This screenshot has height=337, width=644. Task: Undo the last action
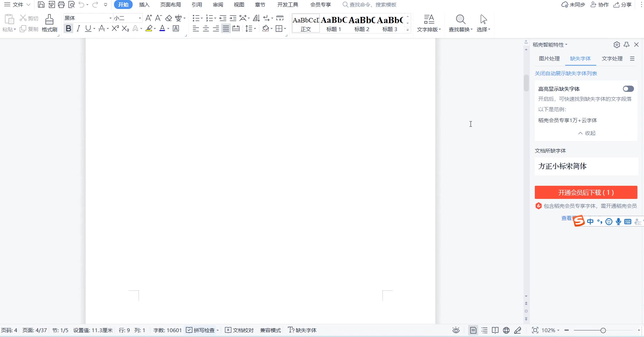point(82,4)
